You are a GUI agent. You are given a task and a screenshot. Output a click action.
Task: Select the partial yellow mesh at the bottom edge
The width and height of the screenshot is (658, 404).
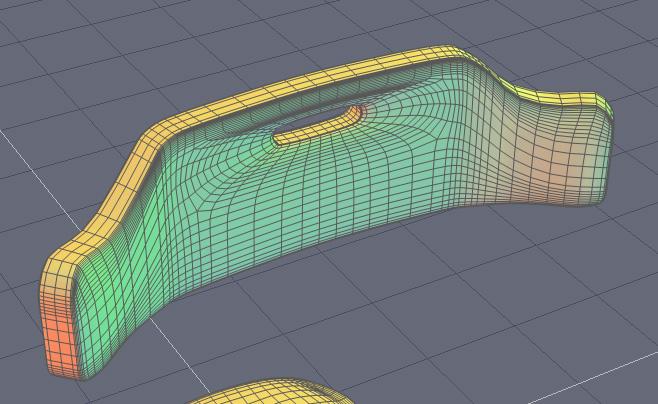point(269,392)
